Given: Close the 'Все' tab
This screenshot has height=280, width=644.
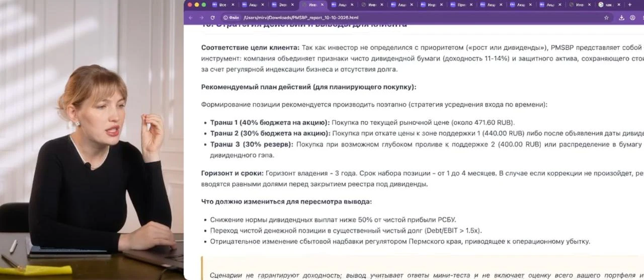Looking at the screenshot, I should tap(233, 5).
